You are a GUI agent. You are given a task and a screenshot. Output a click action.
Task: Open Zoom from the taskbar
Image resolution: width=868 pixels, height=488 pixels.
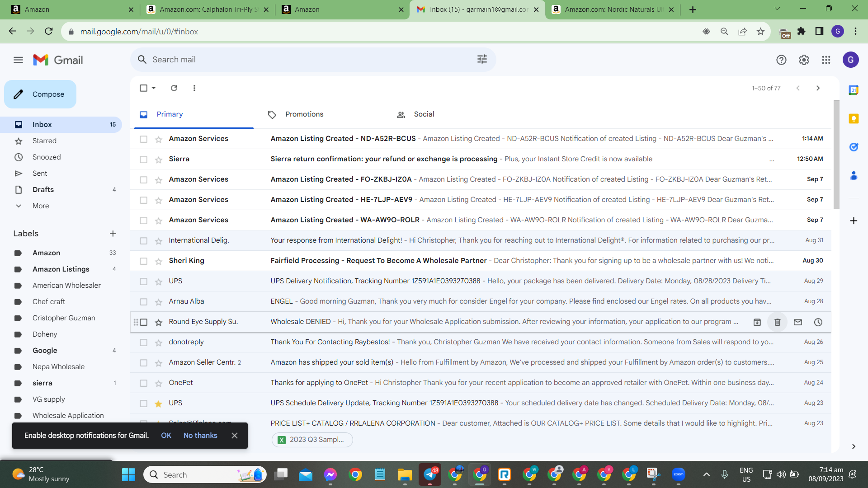[679, 474]
